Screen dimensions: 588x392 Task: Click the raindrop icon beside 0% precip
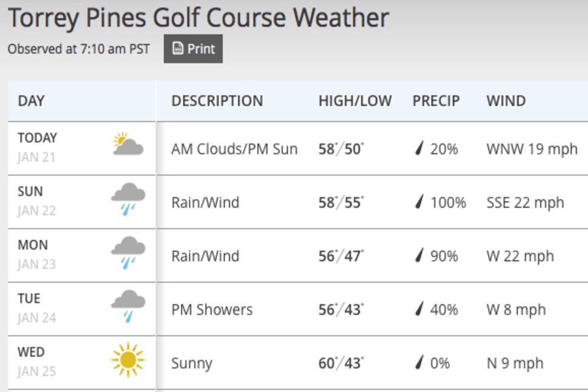point(419,362)
